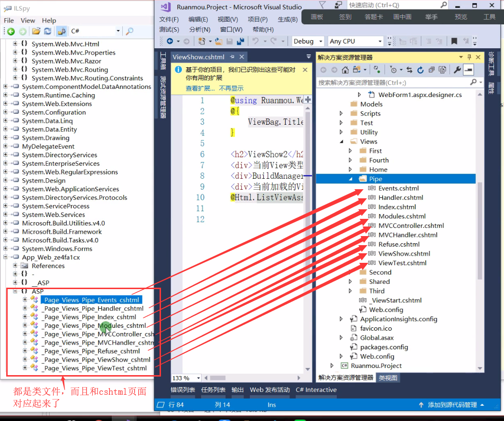Image resolution: width=504 pixels, height=421 pixels.
Task: Click the 工具箱 side tab
Action: [x=163, y=61]
